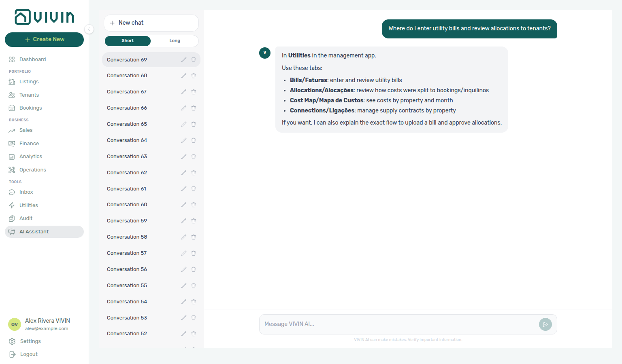Delete Conversation 53

coord(194,318)
